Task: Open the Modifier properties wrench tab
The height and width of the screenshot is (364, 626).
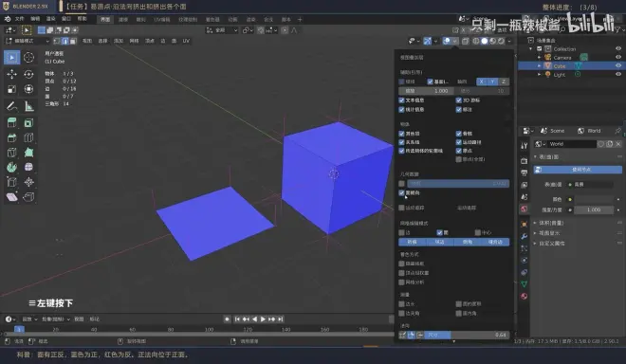Action: [525, 236]
